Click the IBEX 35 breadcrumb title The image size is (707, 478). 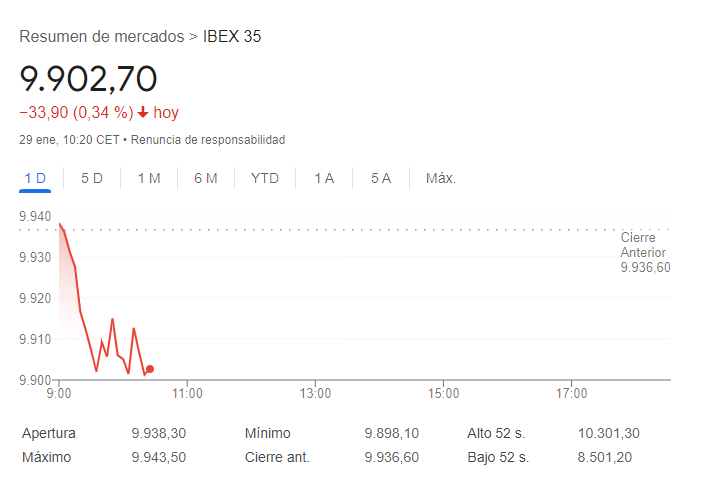[232, 37]
